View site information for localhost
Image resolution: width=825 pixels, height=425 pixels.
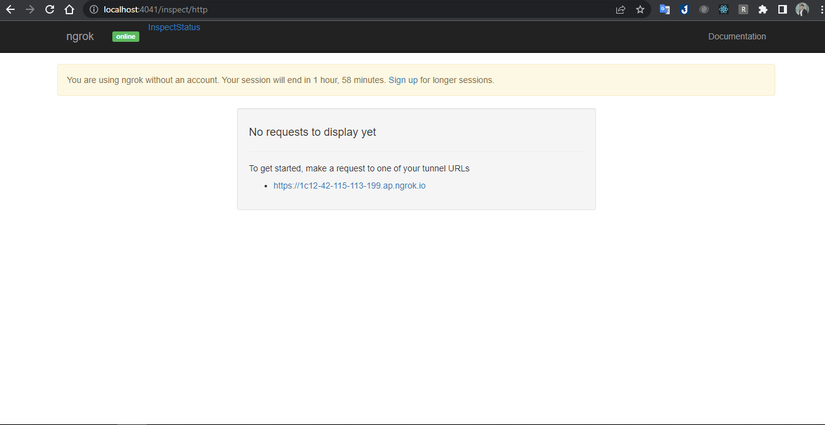click(93, 9)
